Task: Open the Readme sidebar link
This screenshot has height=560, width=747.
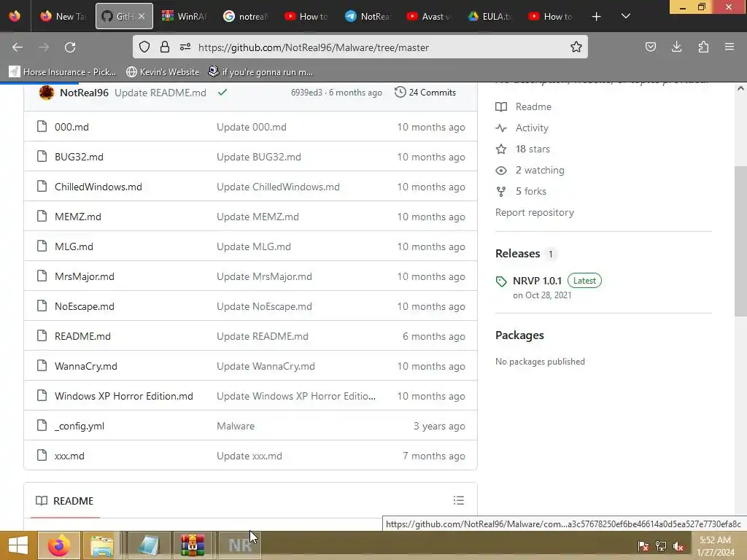Action: click(524, 106)
